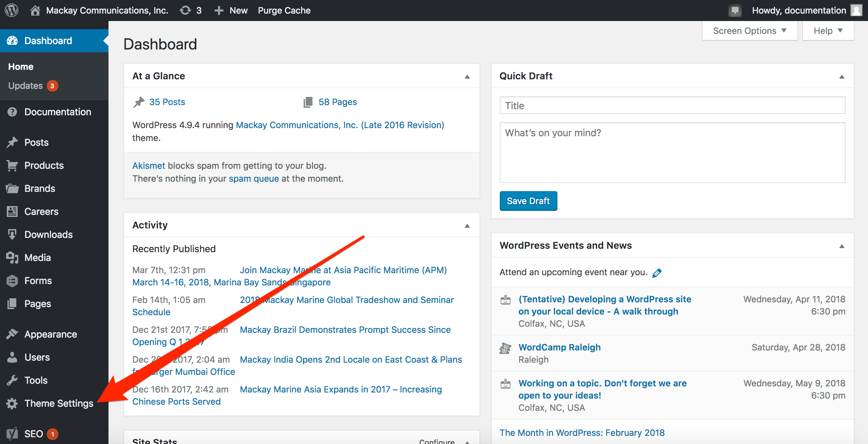Click the Dashboard gauge icon in sidebar
The width and height of the screenshot is (868, 444).
pos(12,41)
